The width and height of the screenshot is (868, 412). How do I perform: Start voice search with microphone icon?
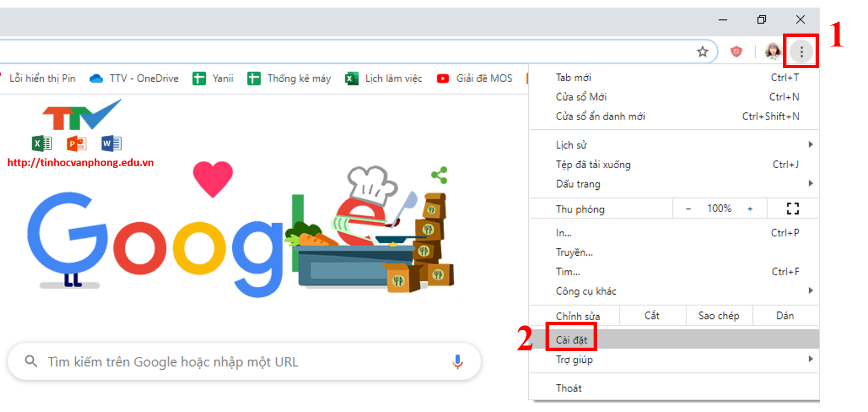(457, 362)
